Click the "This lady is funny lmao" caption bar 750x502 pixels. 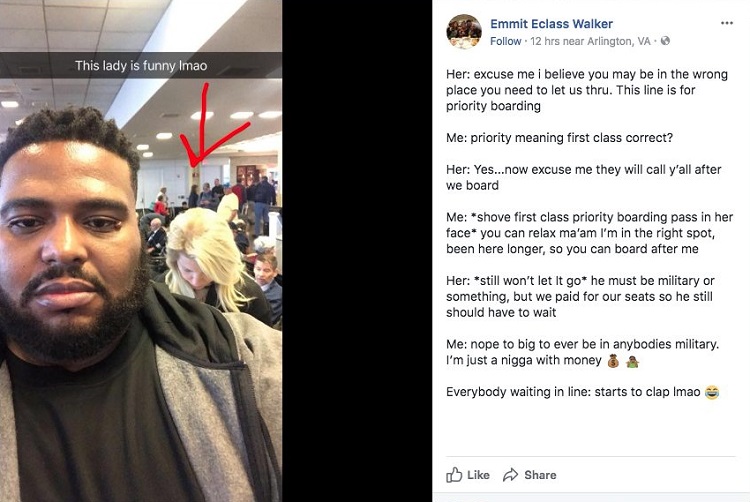click(141, 65)
